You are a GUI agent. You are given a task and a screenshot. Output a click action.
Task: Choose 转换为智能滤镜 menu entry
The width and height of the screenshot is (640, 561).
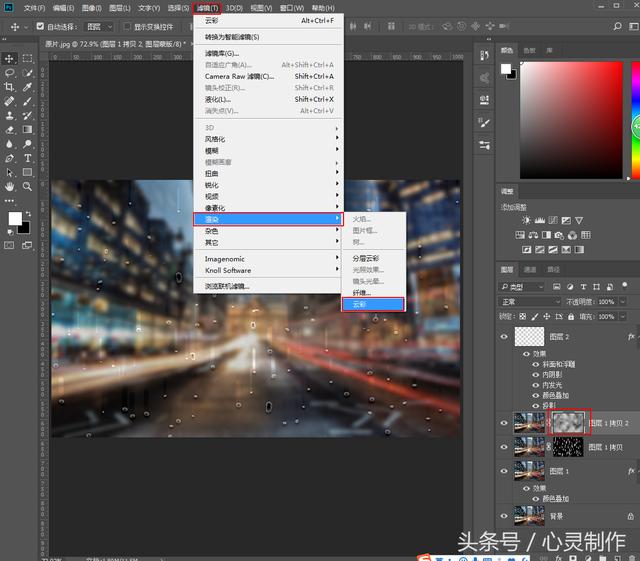coord(232,36)
